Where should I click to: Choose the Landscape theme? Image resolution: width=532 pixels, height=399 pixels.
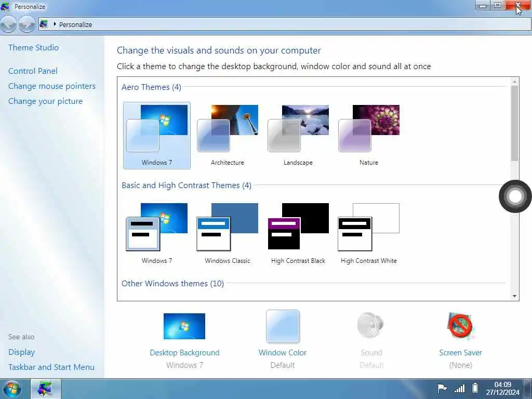pyautogui.click(x=298, y=136)
